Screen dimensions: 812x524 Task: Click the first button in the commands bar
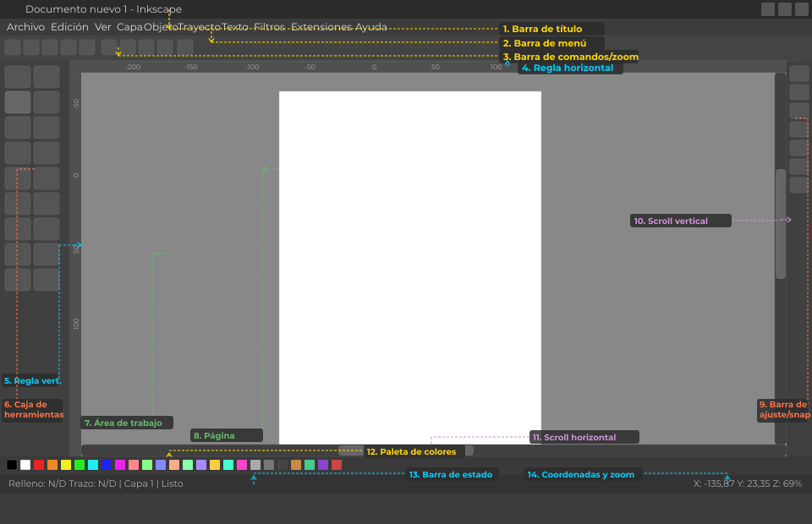tap(13, 47)
